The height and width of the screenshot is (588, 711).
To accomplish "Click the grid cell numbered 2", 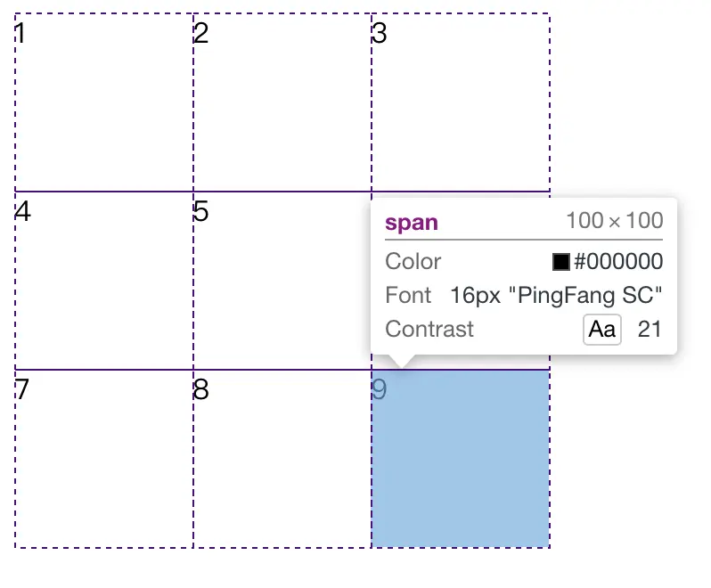I will click(282, 102).
